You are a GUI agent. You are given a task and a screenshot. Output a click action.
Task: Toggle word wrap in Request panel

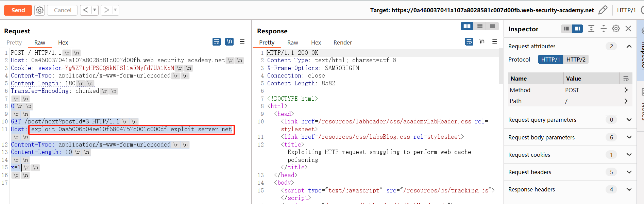pyautogui.click(x=217, y=41)
